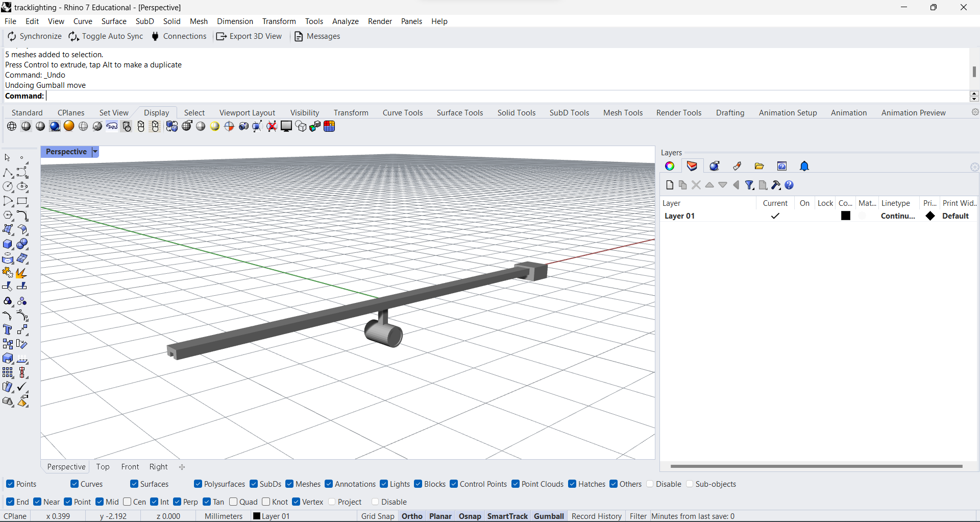Open Layer 01 linetype Continuous dropdown
The height and width of the screenshot is (522, 980).
click(898, 216)
